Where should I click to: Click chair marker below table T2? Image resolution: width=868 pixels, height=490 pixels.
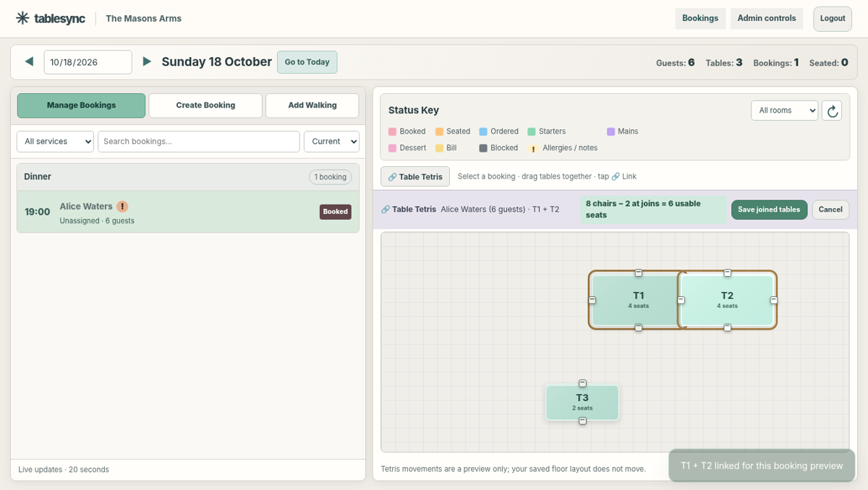(728, 327)
